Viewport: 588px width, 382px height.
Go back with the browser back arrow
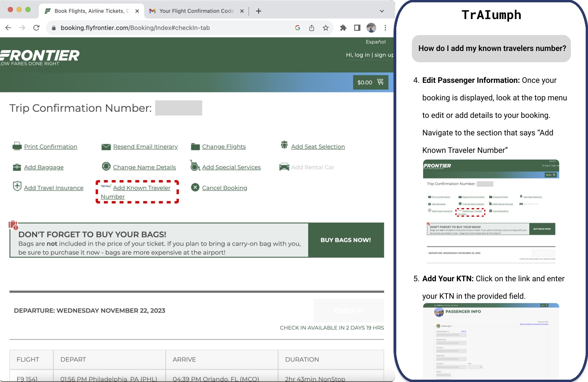(8, 28)
